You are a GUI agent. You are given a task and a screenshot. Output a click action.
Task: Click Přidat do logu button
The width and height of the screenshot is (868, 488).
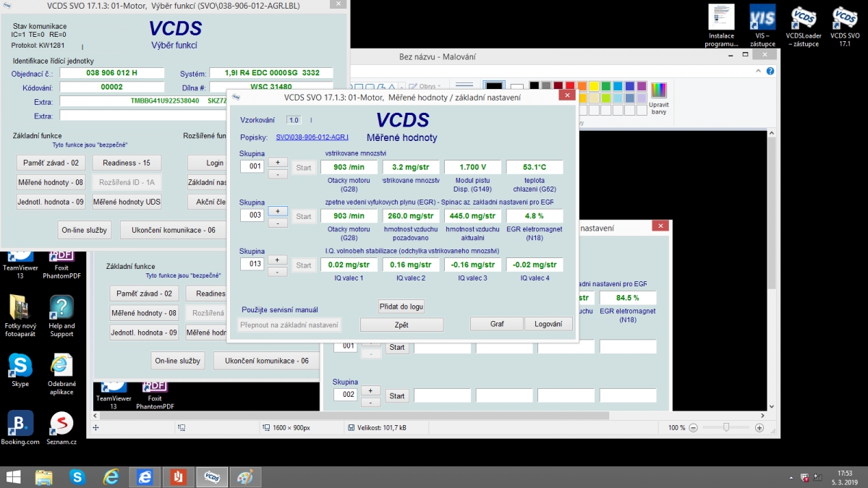point(401,307)
